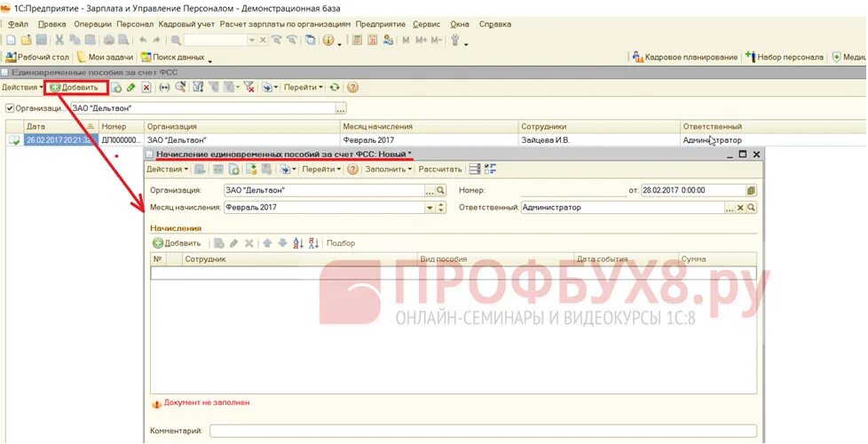The width and height of the screenshot is (868, 444).
Task: Open the Справка menu
Action: point(495,24)
